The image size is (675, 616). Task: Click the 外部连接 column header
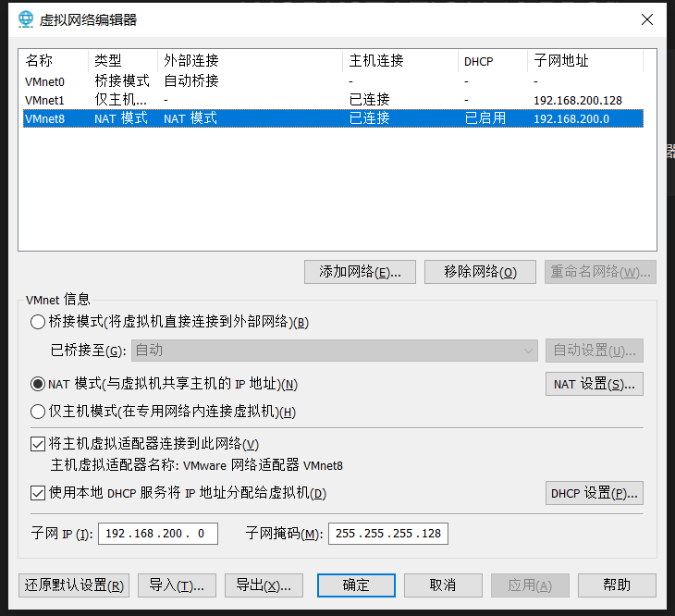coord(251,61)
